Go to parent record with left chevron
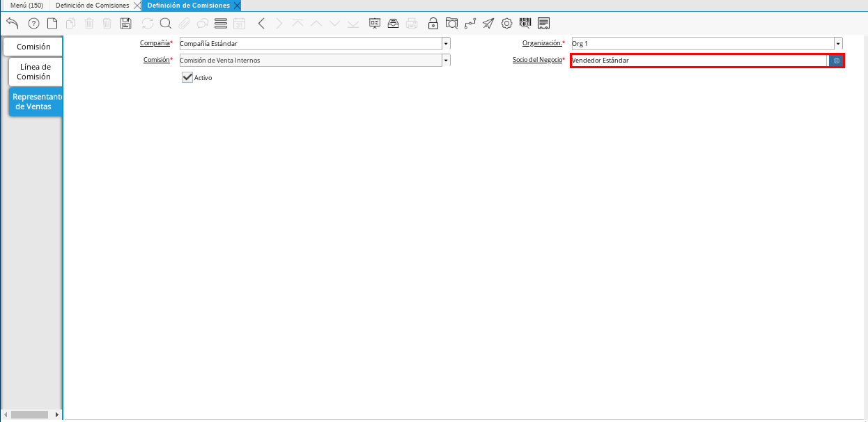 pyautogui.click(x=261, y=23)
